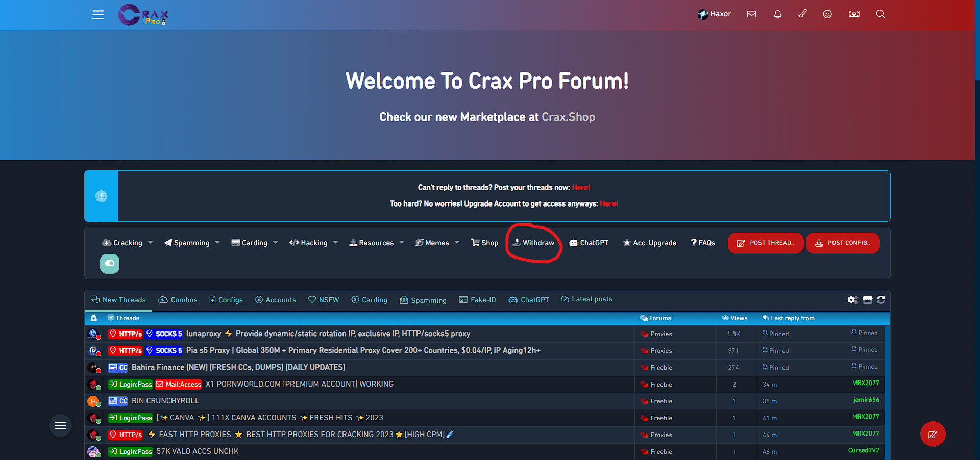Open the notifications bell
The width and height of the screenshot is (980, 460).
(x=777, y=14)
